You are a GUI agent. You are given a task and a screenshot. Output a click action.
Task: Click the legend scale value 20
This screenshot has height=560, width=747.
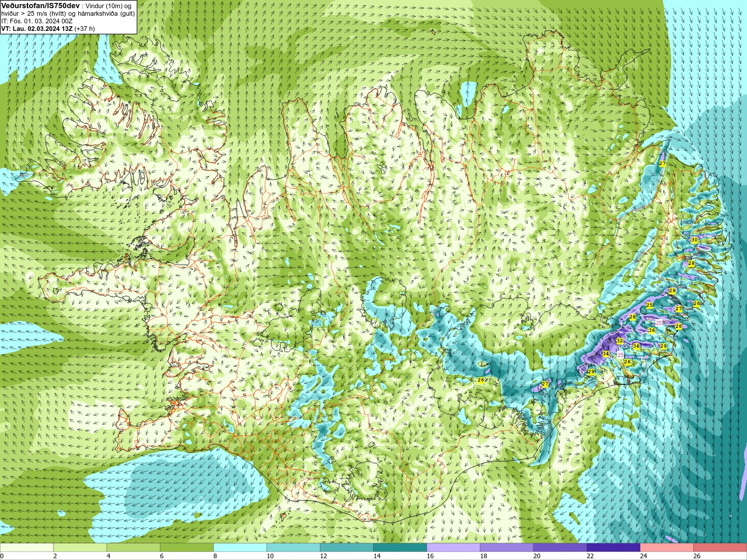(537, 556)
